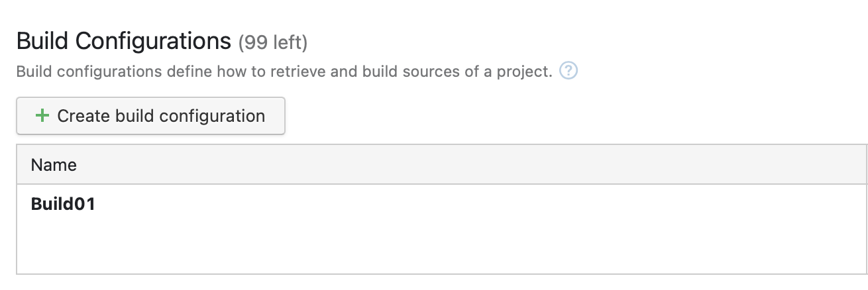Click the word "Build" in the heading

[42, 42]
